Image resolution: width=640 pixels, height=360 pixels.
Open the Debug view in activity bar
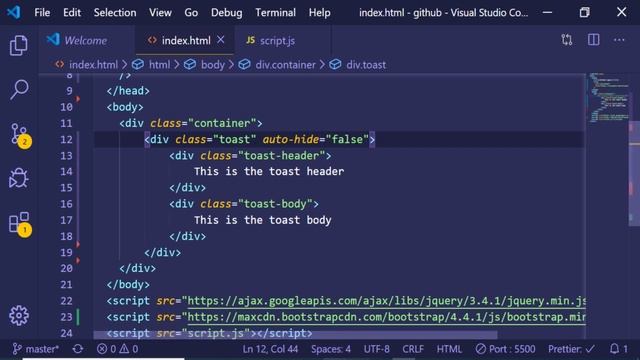pos(19,178)
